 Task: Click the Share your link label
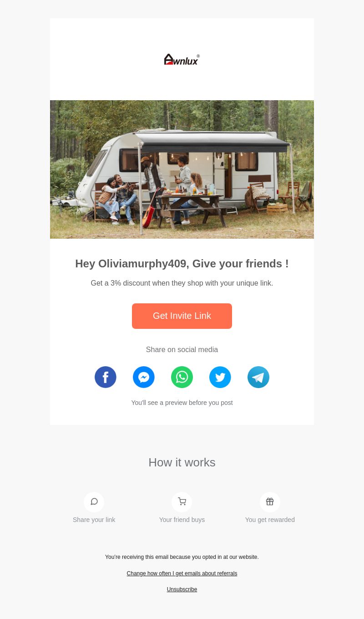94,520
